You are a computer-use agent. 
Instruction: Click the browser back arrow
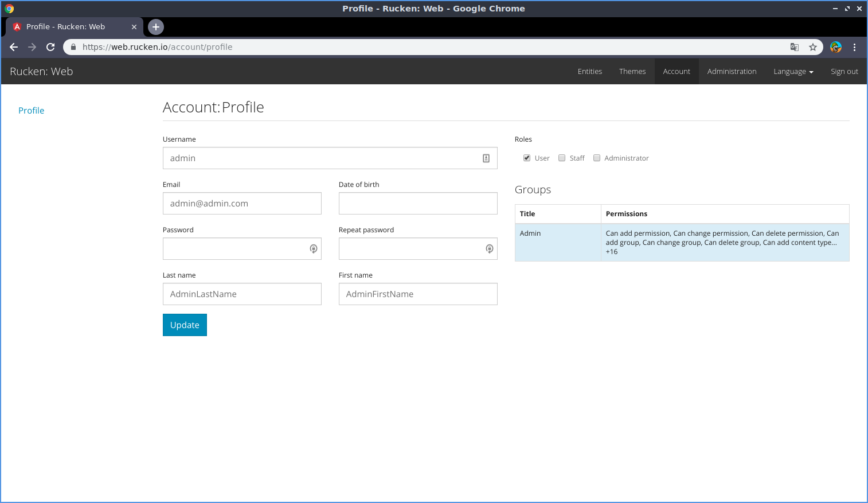pyautogui.click(x=14, y=47)
